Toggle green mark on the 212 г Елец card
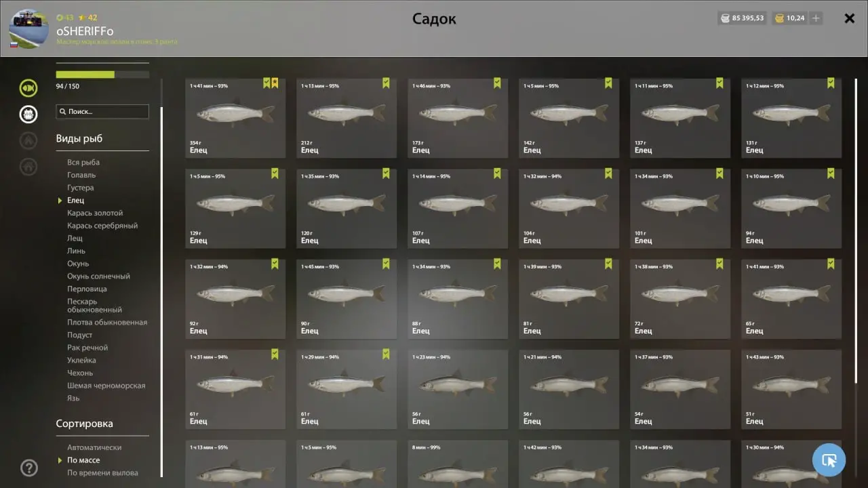The height and width of the screenshot is (488, 868). 386,83
